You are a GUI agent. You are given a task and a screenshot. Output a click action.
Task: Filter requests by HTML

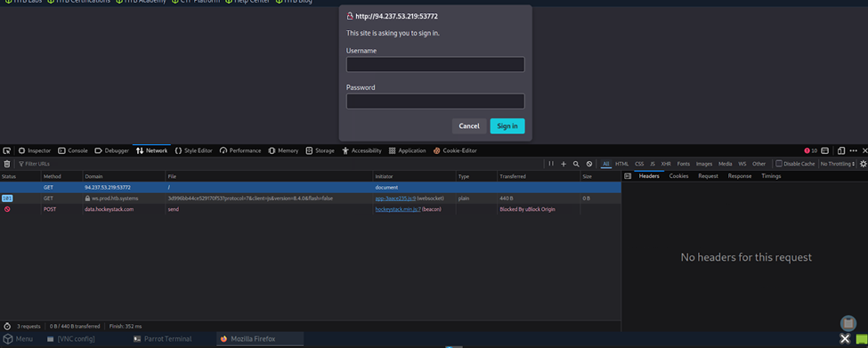pos(621,164)
